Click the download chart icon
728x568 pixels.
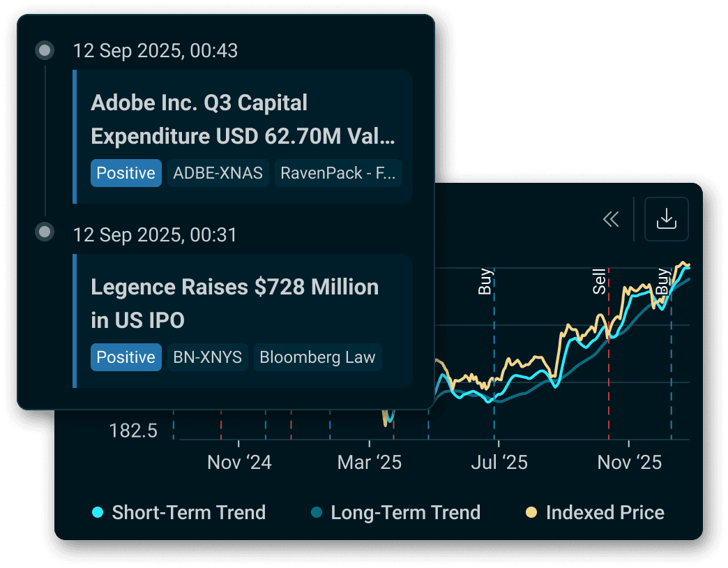click(666, 219)
